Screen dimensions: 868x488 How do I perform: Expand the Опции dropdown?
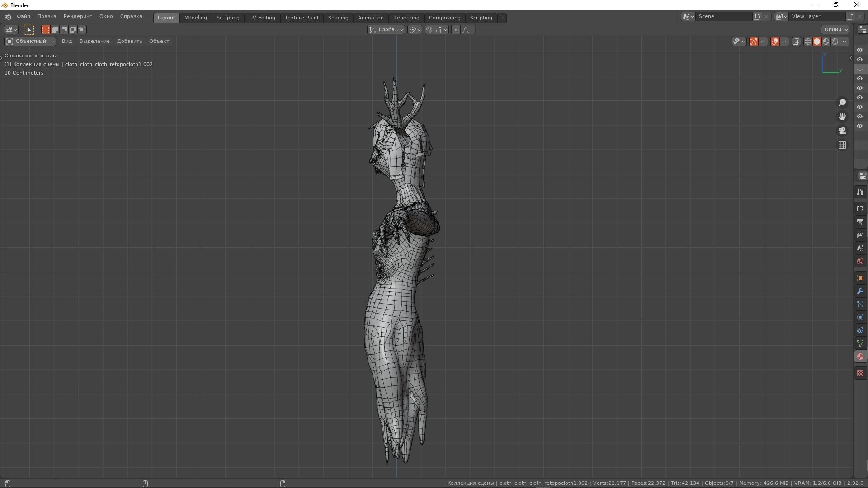coord(835,29)
